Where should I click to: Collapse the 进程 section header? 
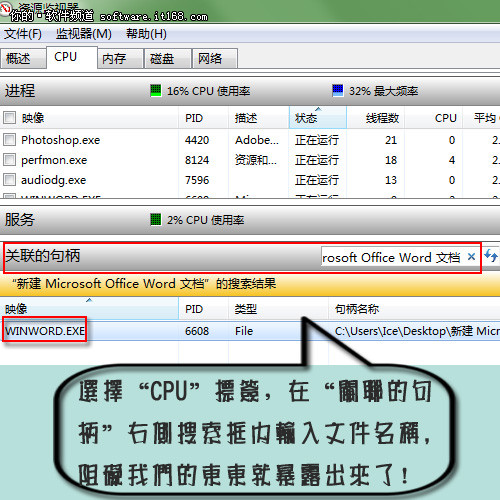coord(250,91)
